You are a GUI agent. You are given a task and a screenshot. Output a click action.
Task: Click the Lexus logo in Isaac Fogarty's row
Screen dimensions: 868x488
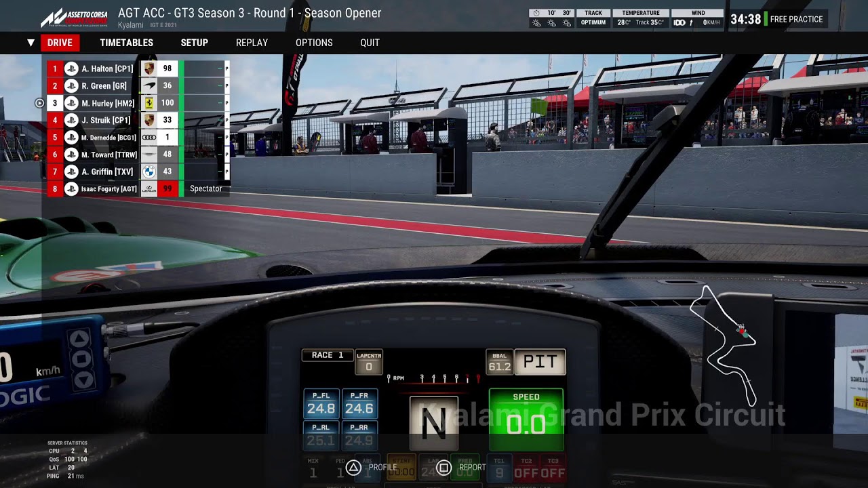click(x=149, y=189)
